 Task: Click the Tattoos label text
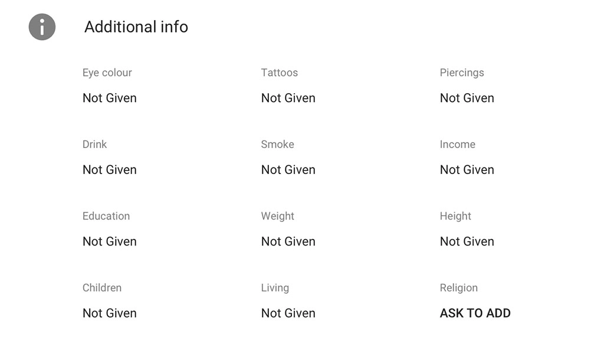tap(280, 72)
